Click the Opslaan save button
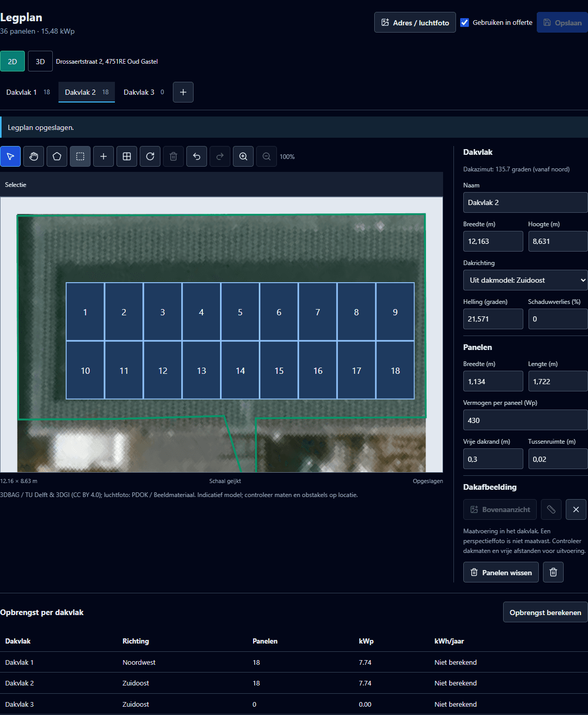The image size is (588, 715). 562,22
